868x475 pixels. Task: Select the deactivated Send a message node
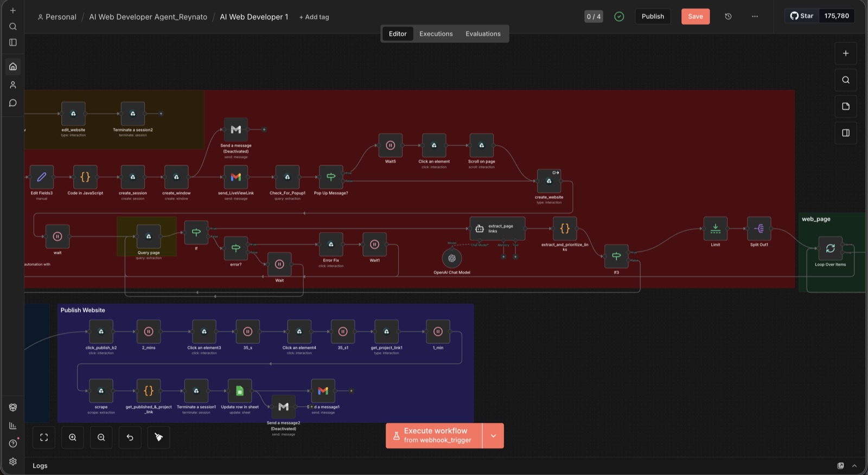[x=236, y=130]
